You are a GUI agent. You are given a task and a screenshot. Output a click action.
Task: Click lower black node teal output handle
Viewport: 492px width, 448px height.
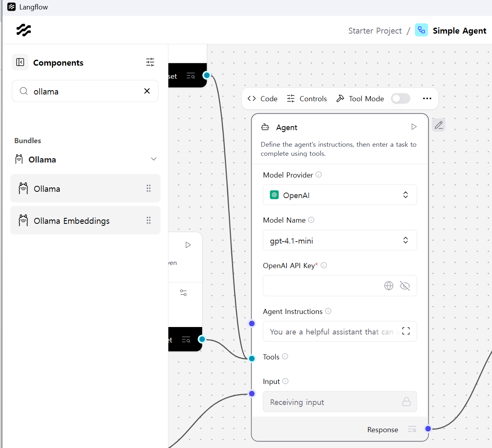[202, 339]
